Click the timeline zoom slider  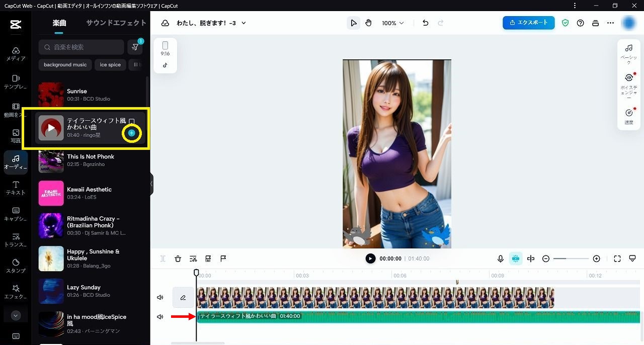571,258
